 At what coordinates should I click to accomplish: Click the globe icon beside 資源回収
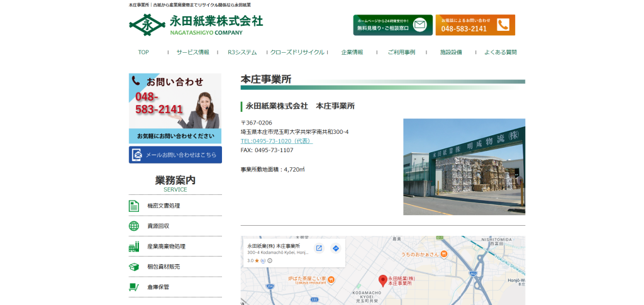pos(134,226)
